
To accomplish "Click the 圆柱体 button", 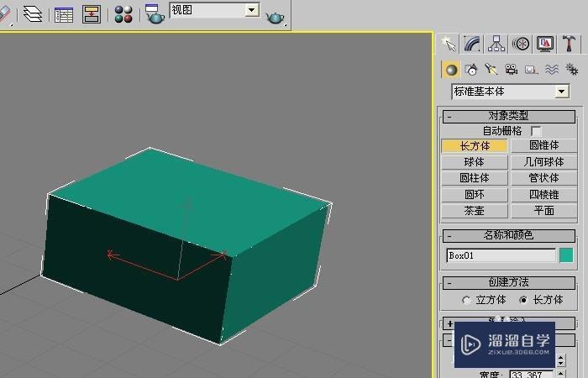I will [x=475, y=178].
